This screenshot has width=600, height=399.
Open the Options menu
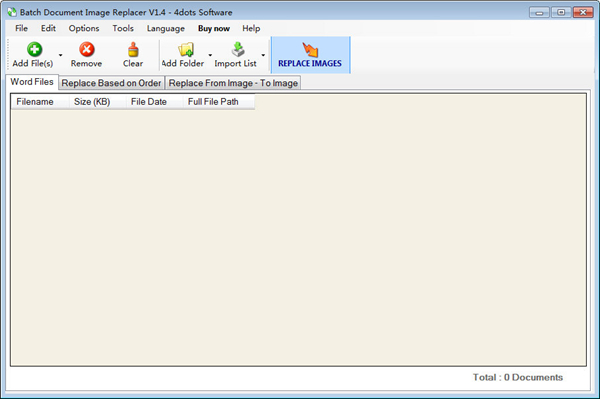[x=84, y=28]
